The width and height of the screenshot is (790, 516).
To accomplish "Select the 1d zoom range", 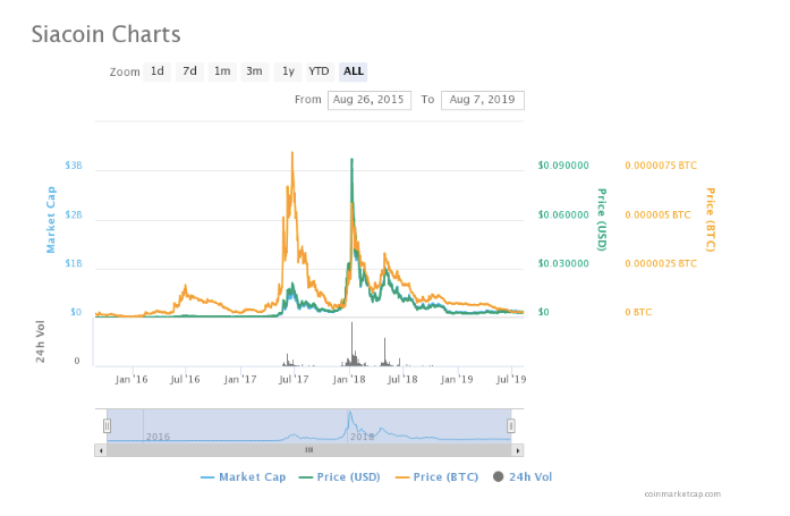I will click(x=157, y=72).
